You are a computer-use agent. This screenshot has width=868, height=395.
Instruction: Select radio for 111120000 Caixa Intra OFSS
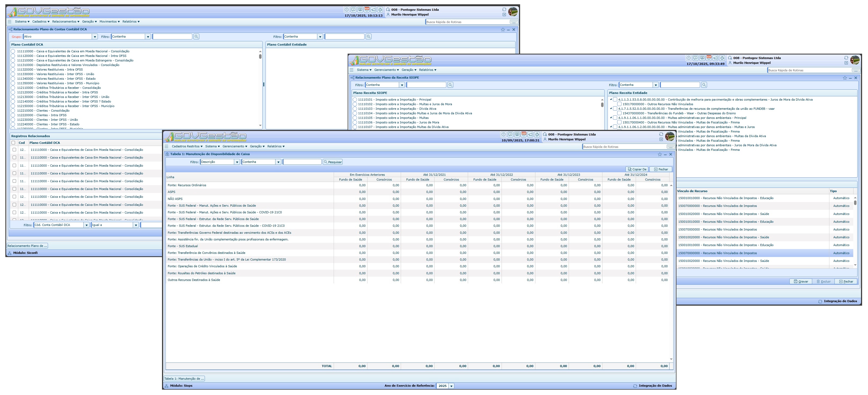point(13,56)
